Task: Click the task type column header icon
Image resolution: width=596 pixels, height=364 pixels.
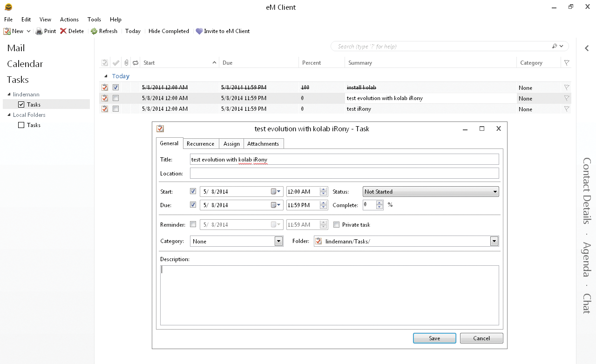Action: click(105, 62)
